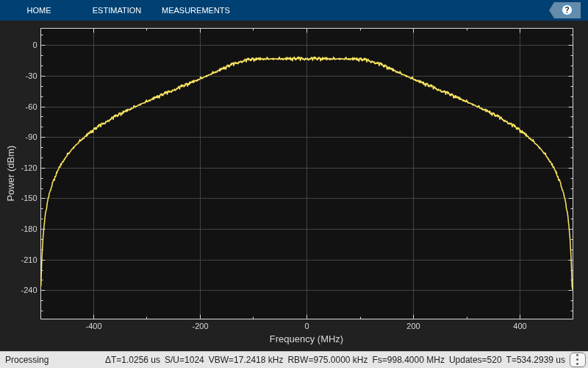The height and width of the screenshot is (368, 588).
Task: Click the VBW=17.2418 kHz status readout
Action: (x=245, y=360)
